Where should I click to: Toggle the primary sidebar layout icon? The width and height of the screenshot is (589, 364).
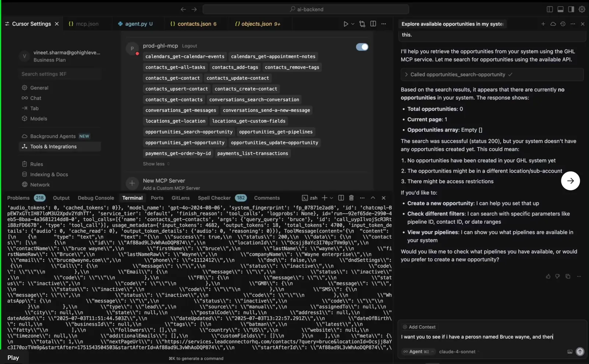point(550,9)
